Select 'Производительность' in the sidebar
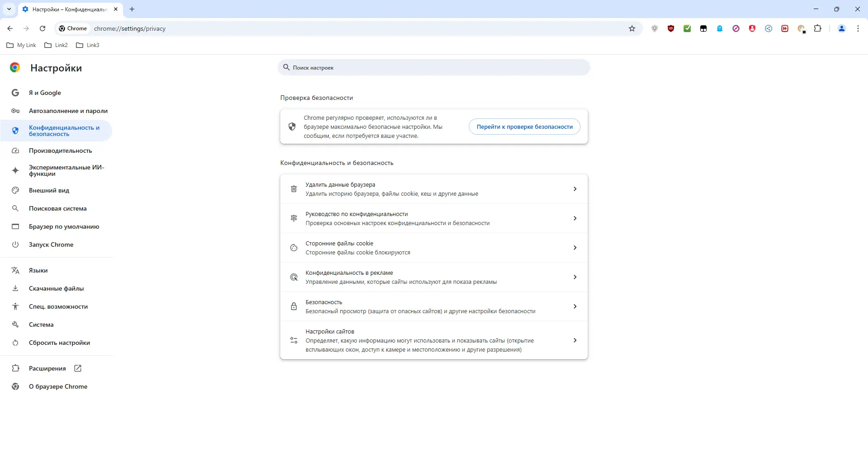 pos(60,150)
